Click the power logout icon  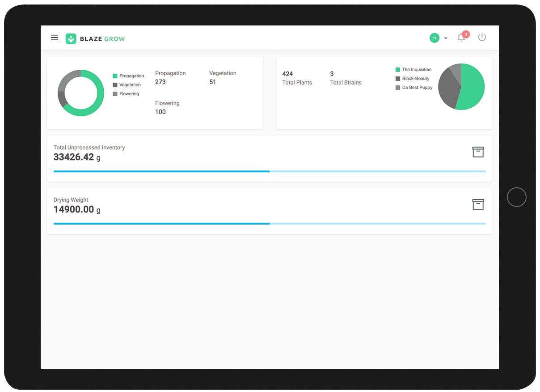point(482,38)
